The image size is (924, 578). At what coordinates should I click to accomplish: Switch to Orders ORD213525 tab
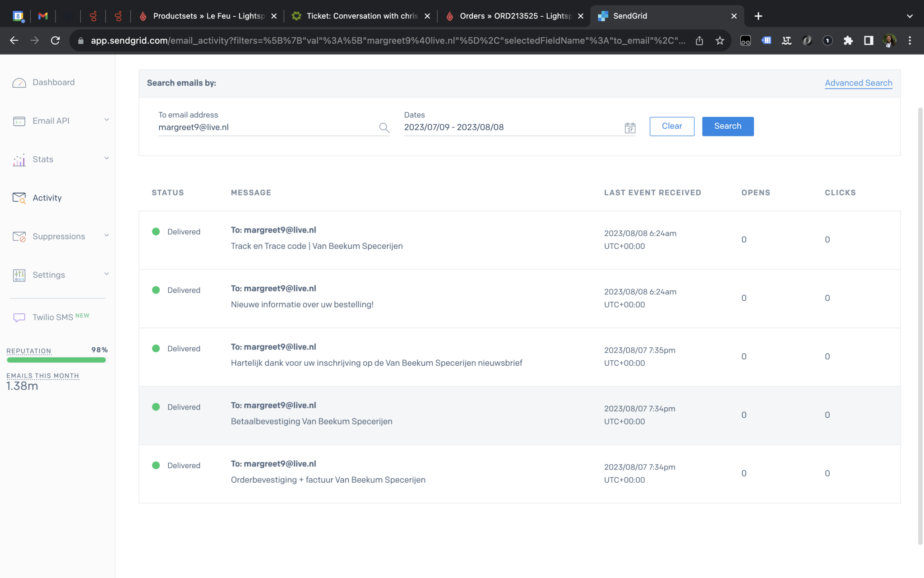(x=515, y=16)
